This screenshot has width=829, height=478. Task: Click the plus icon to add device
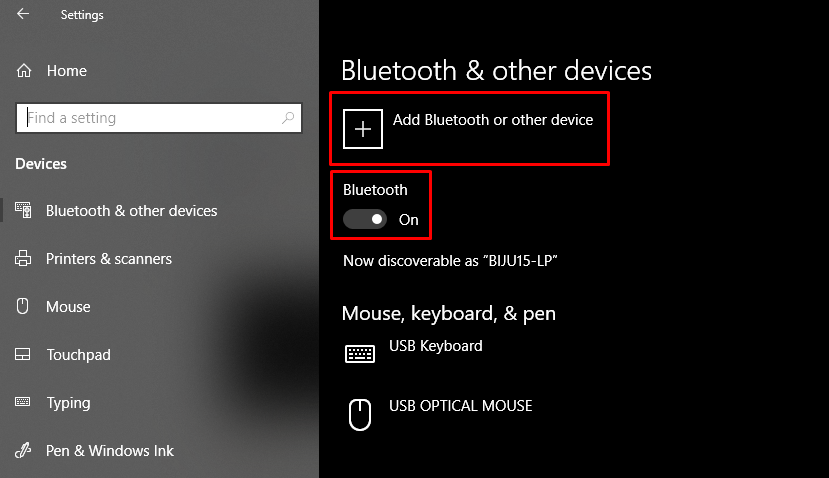[363, 129]
